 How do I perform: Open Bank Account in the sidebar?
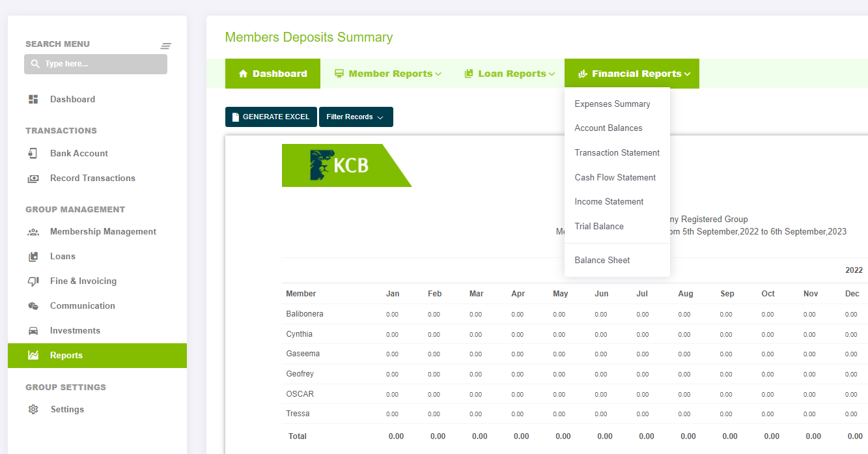(79, 153)
